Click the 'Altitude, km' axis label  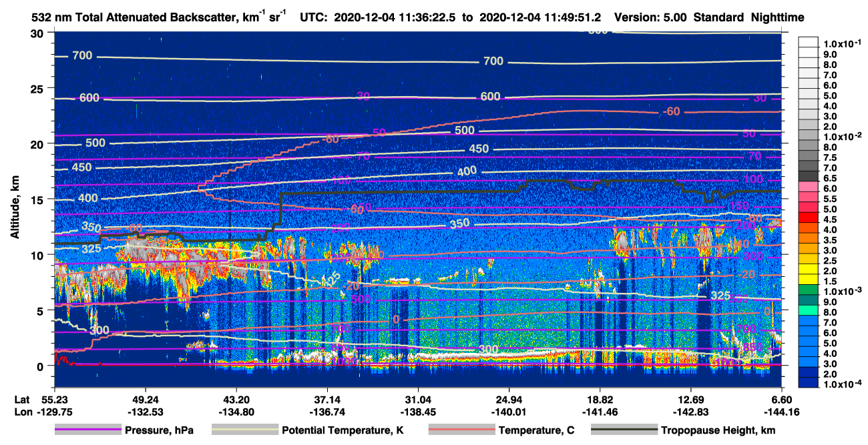(x=14, y=209)
